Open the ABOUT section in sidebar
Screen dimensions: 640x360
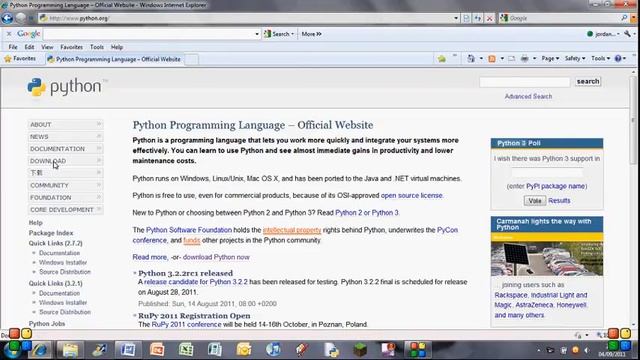(x=65, y=124)
